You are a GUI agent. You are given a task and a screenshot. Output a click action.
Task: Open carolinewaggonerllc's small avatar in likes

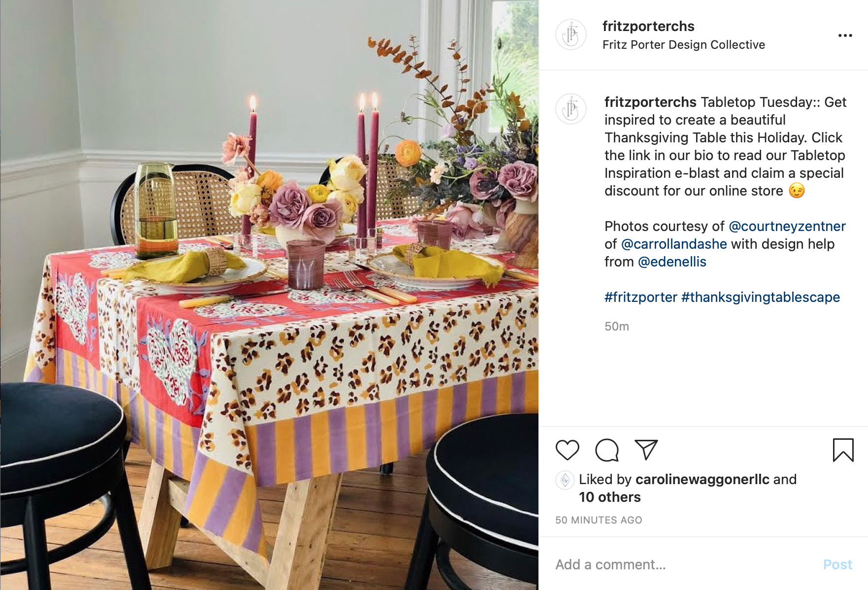pyautogui.click(x=565, y=480)
